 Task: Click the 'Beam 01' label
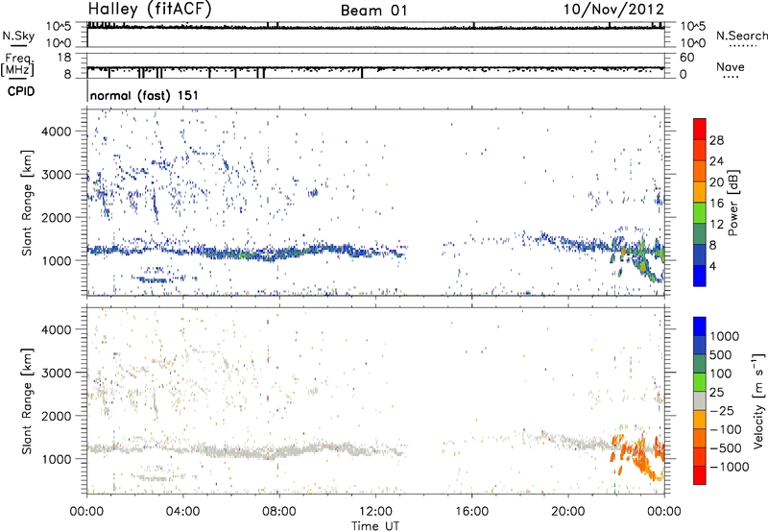373,11
